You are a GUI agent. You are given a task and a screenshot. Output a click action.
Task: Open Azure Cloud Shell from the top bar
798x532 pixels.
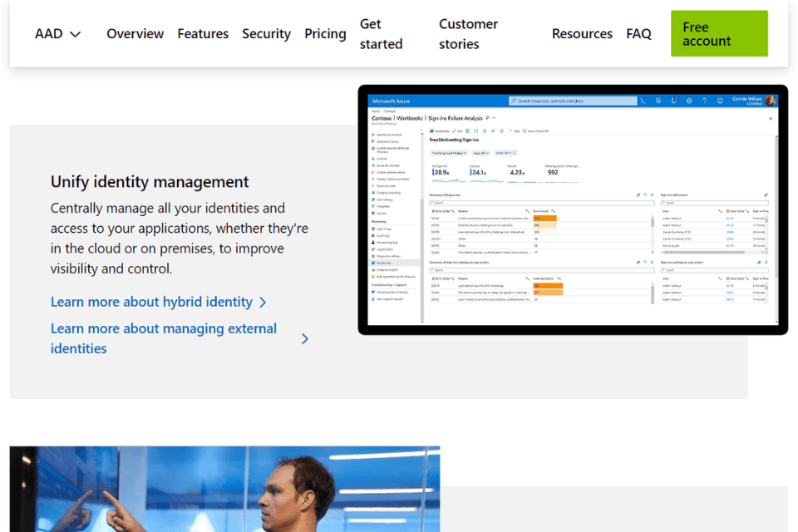click(643, 100)
